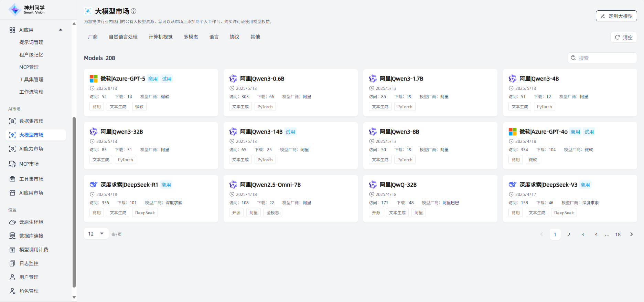Open the 阿里|Qwen3-1.7B model card title

coord(401,79)
